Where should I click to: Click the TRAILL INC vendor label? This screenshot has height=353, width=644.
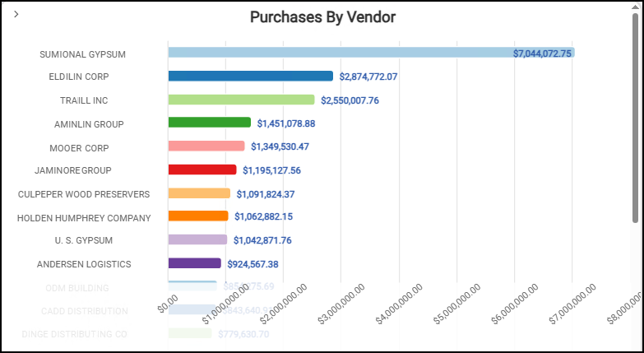tap(84, 100)
